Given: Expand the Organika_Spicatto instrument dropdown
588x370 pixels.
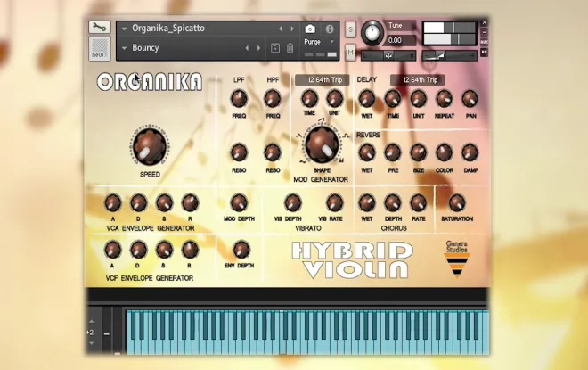Looking at the screenshot, I should (124, 29).
